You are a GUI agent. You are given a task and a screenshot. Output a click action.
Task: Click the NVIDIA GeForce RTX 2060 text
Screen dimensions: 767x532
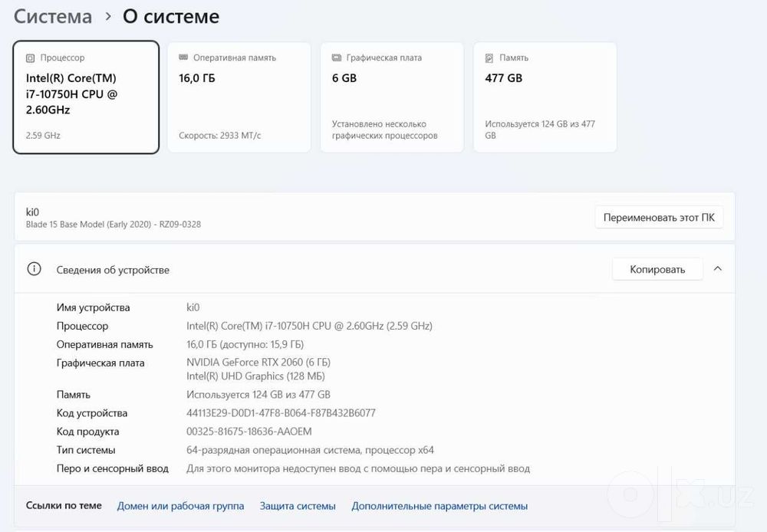[258, 363]
